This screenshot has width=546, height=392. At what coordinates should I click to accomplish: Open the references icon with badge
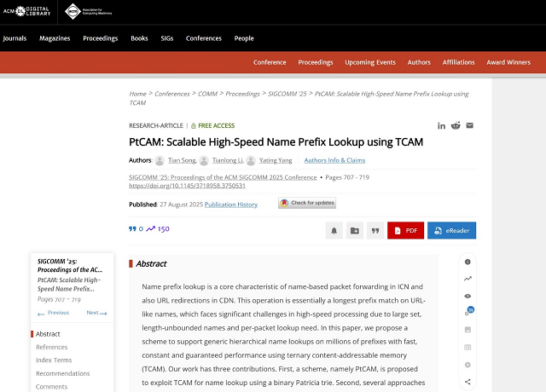pos(468,313)
